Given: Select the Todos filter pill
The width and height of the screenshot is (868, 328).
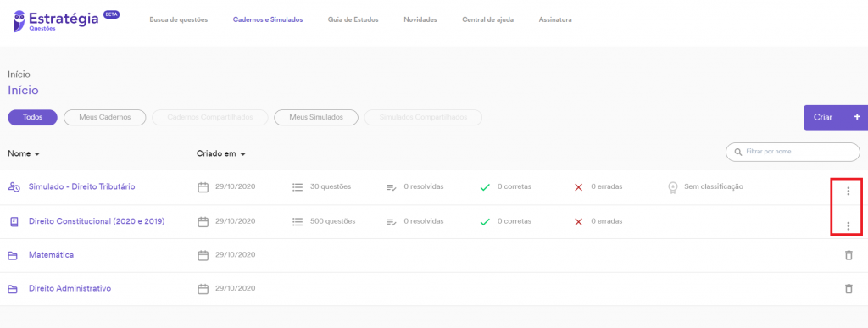Looking at the screenshot, I should click(33, 117).
